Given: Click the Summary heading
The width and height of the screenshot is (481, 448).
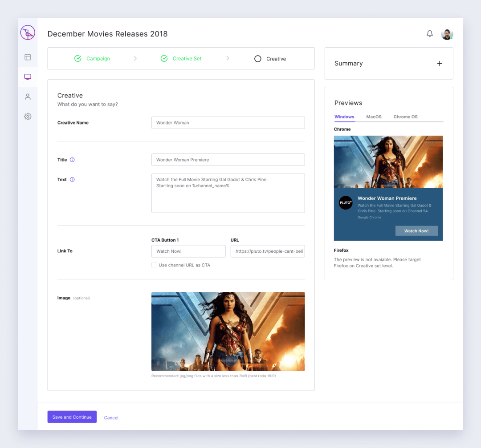Looking at the screenshot, I should pyautogui.click(x=348, y=64).
